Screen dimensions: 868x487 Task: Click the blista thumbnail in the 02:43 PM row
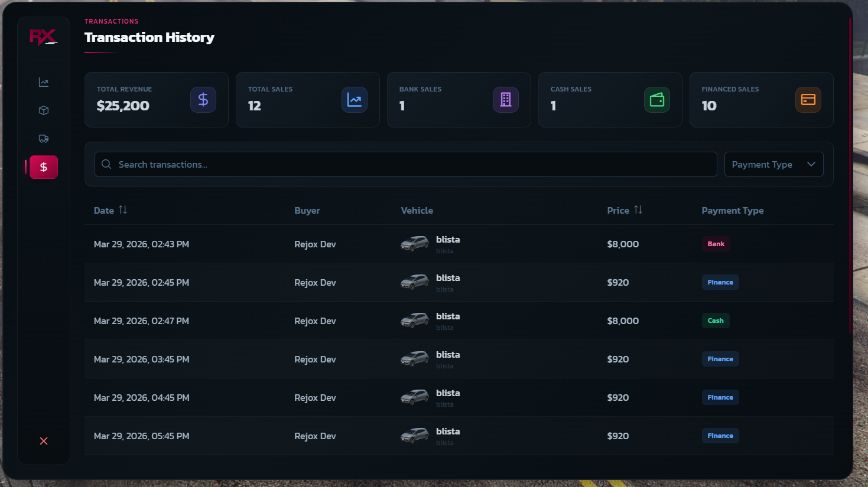pyautogui.click(x=415, y=244)
